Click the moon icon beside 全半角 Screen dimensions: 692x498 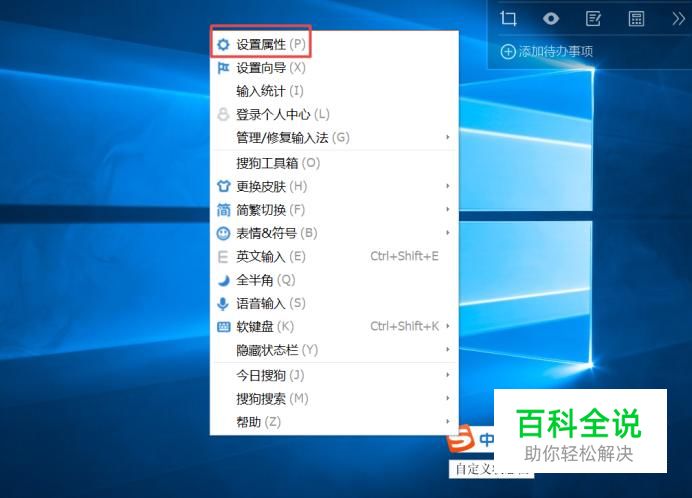[223, 280]
